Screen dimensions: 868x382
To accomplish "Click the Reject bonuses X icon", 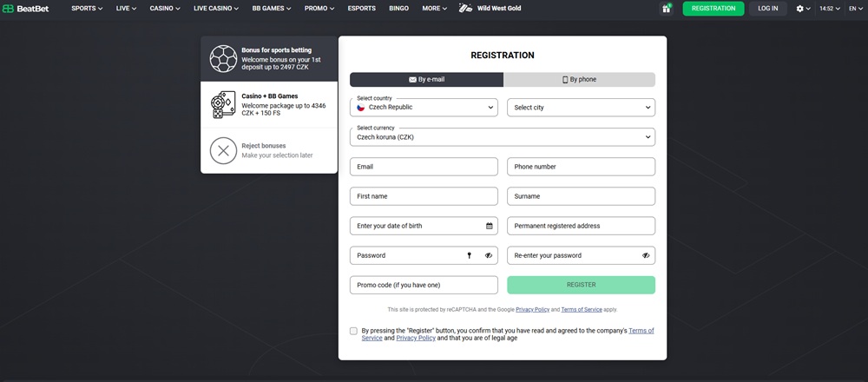I will point(223,150).
